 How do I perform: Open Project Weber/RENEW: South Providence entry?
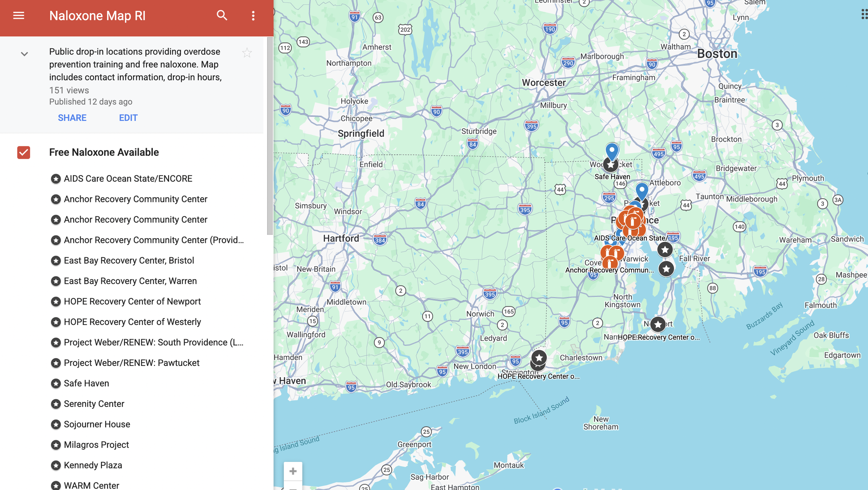tap(154, 343)
